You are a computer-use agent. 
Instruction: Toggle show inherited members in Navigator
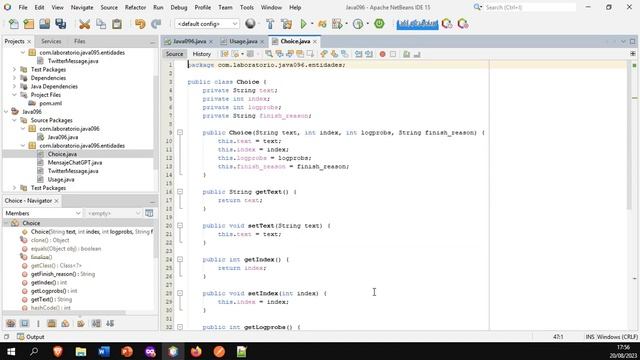pos(11,324)
